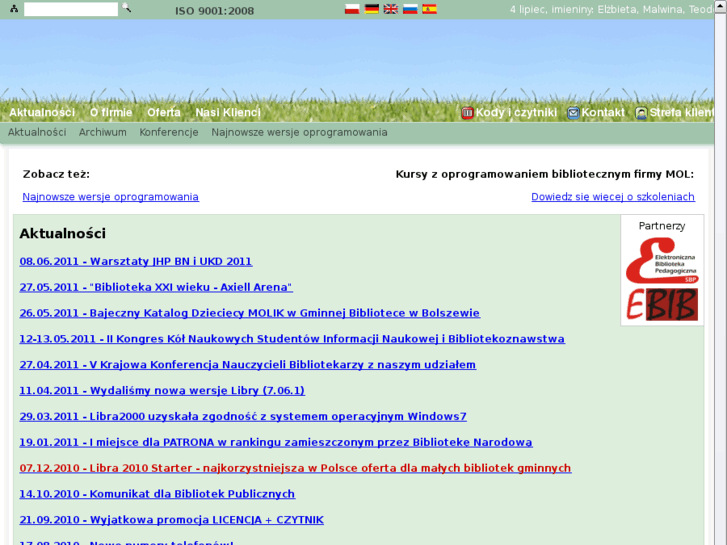Switch language with the Russian flag
This screenshot has width=727, height=545.
point(410,9)
